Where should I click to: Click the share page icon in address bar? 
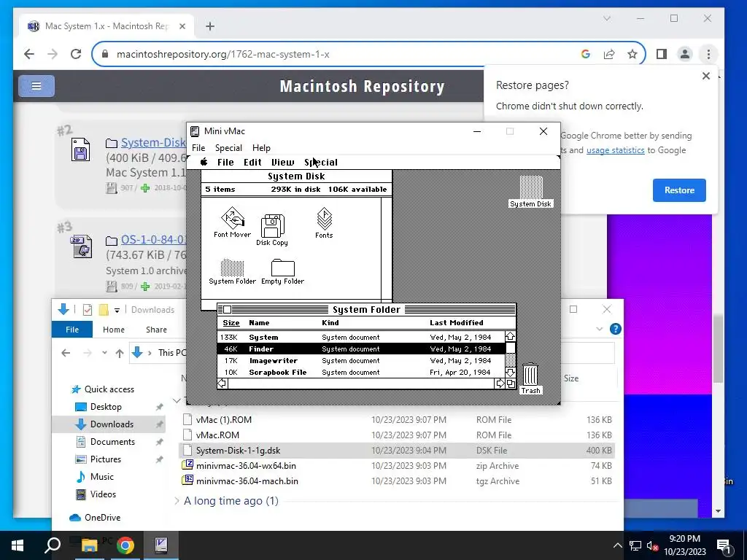609,54
